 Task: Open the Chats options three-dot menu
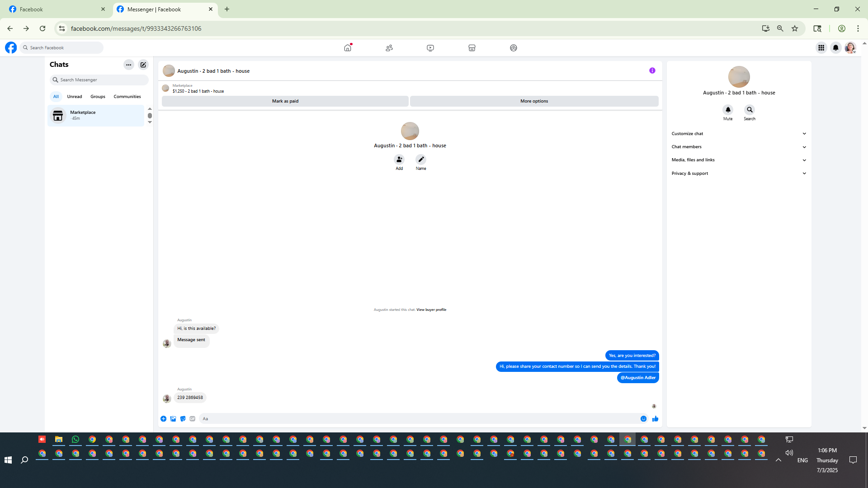click(129, 65)
